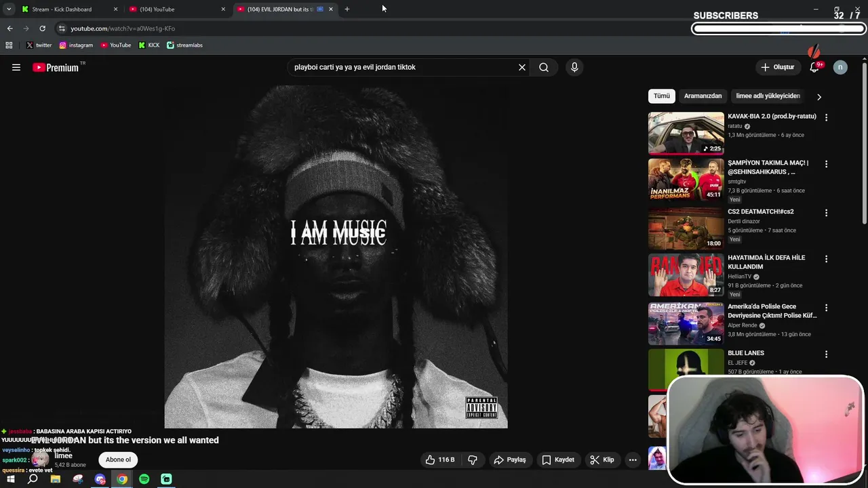
Task: Dislike the video
Action: pyautogui.click(x=473, y=460)
